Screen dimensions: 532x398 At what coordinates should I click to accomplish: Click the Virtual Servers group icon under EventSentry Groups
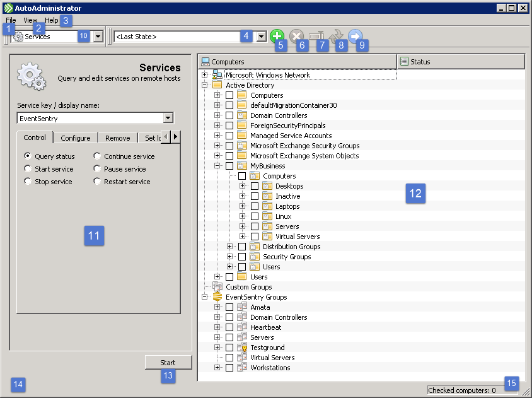point(242,357)
